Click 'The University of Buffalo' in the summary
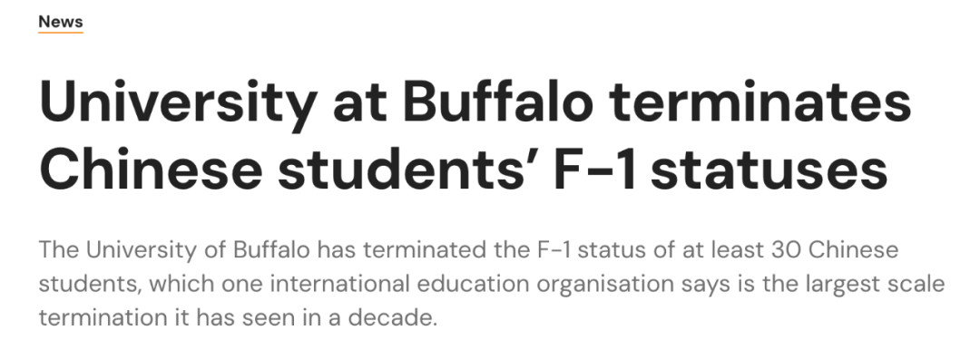The height and width of the screenshot is (340, 980). [174, 250]
